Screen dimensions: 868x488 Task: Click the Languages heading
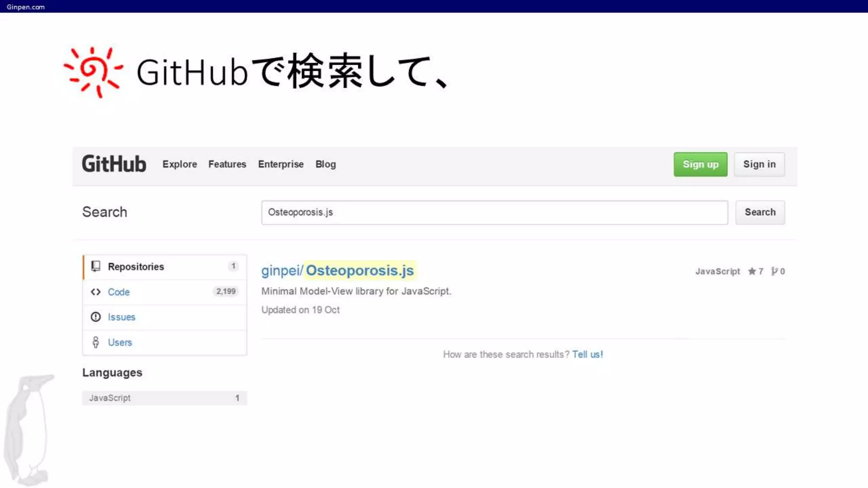[x=112, y=373]
